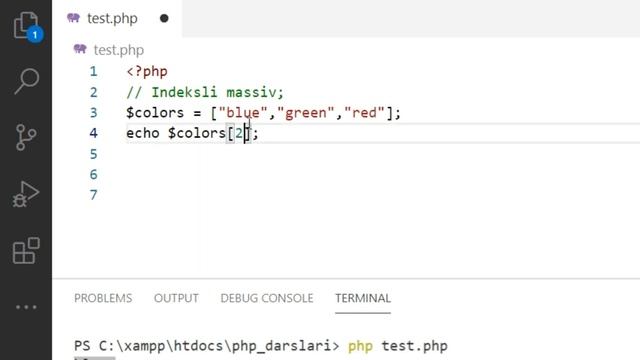Click the terminal prompt path C:\xampp\htdocs\php_darslari
Image resolution: width=640 pixels, height=360 pixels.
tap(215, 346)
